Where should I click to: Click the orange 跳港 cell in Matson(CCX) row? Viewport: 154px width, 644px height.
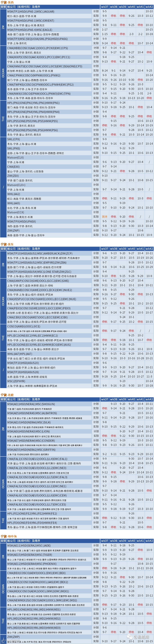tap(105, 217)
